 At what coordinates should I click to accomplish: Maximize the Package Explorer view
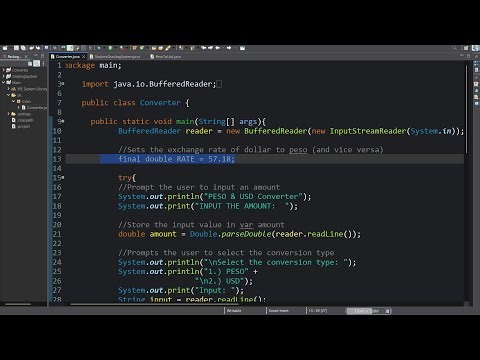42,56
